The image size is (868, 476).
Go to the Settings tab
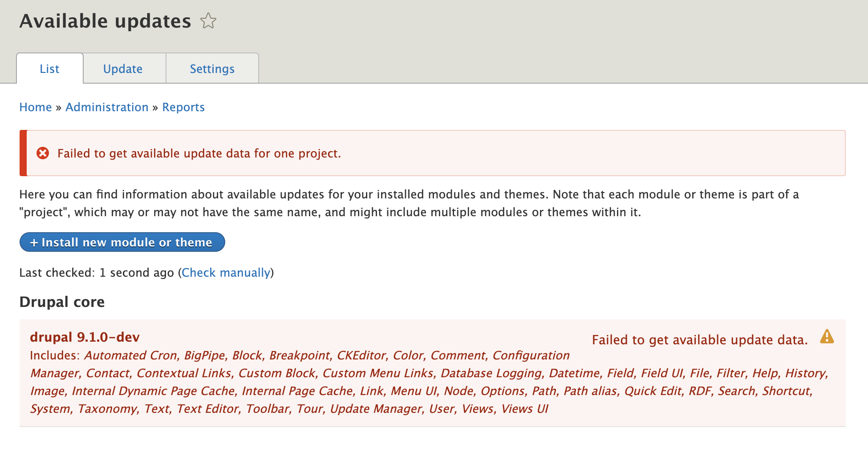point(212,69)
